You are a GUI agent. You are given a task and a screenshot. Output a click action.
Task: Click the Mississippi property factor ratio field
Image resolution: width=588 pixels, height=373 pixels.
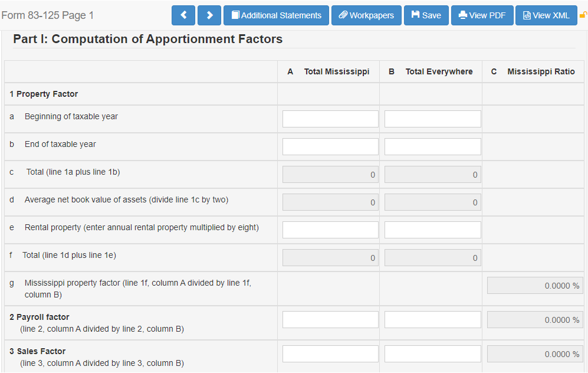(x=534, y=286)
